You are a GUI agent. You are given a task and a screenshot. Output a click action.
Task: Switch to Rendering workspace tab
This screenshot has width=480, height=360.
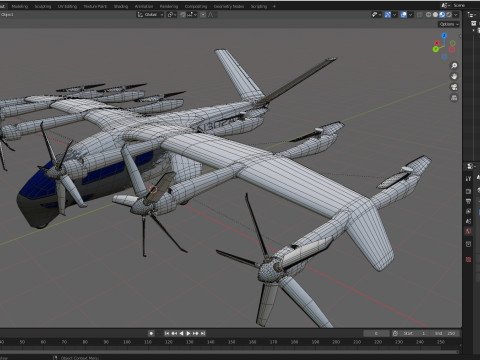click(x=169, y=6)
